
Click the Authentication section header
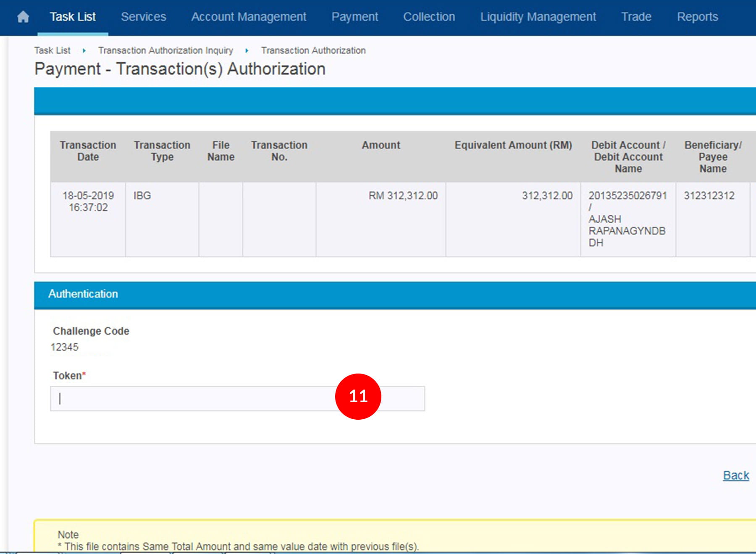pos(83,294)
